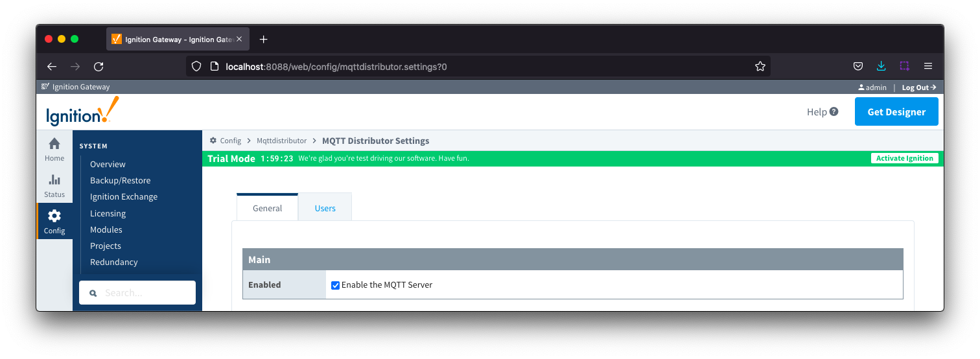
Task: Select the Config gear icon
Action: (54, 216)
